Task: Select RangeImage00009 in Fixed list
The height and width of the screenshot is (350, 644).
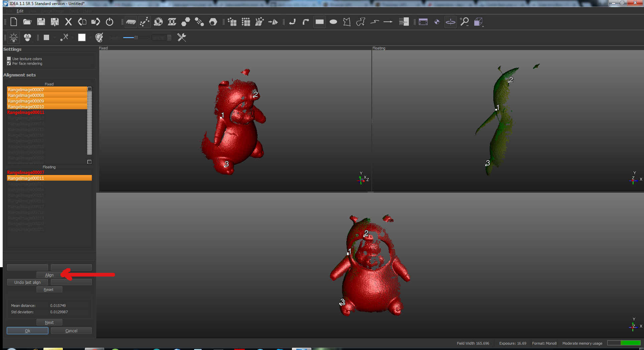Action: [x=47, y=101]
